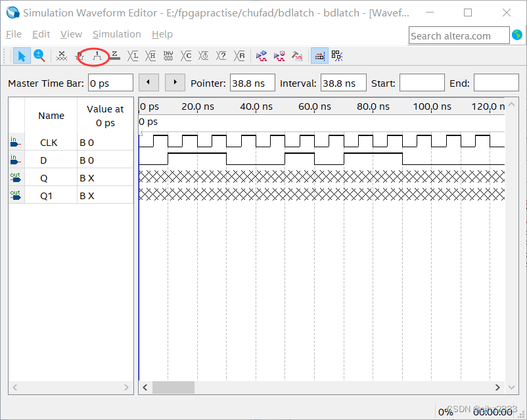Run Functional Simulation
Image resolution: width=527 pixels, height=420 pixels.
[262, 56]
